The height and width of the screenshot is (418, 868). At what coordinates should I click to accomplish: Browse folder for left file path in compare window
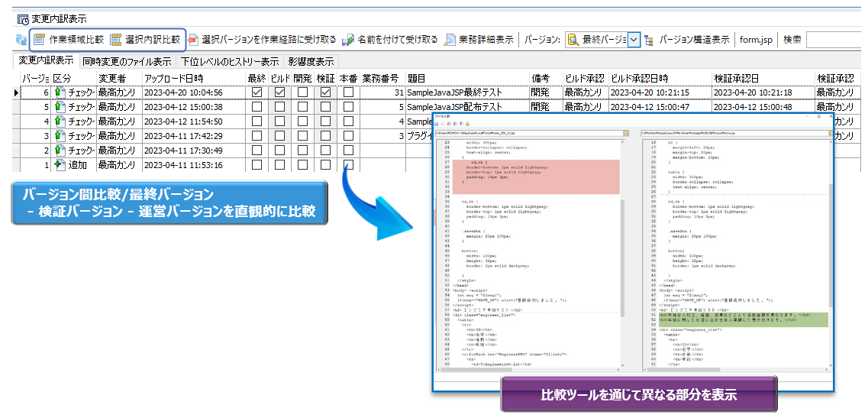(625, 133)
